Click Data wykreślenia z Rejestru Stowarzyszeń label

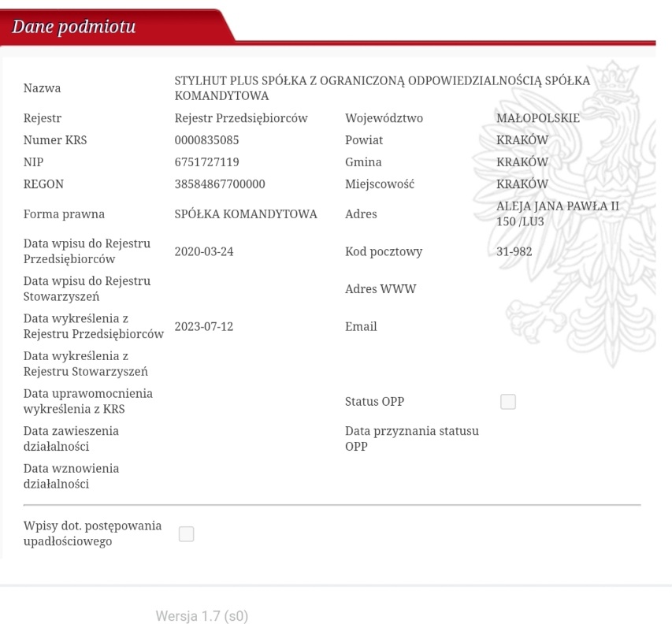pyautogui.click(x=85, y=363)
